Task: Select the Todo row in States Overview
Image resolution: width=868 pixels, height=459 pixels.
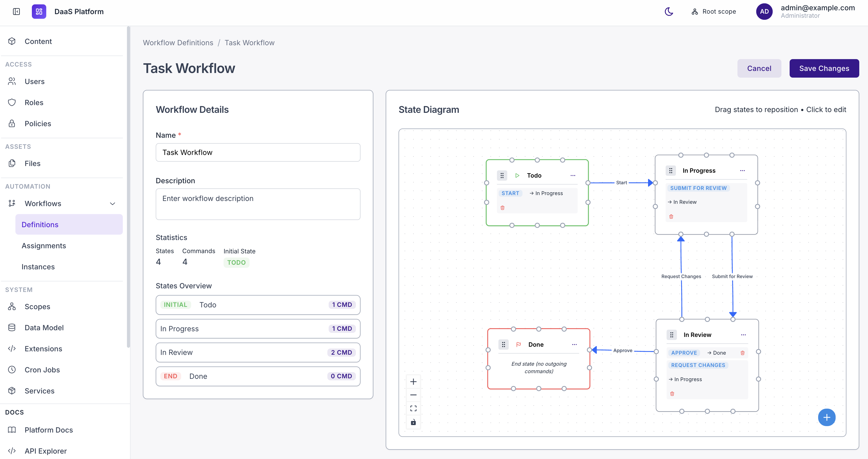Action: (x=258, y=305)
